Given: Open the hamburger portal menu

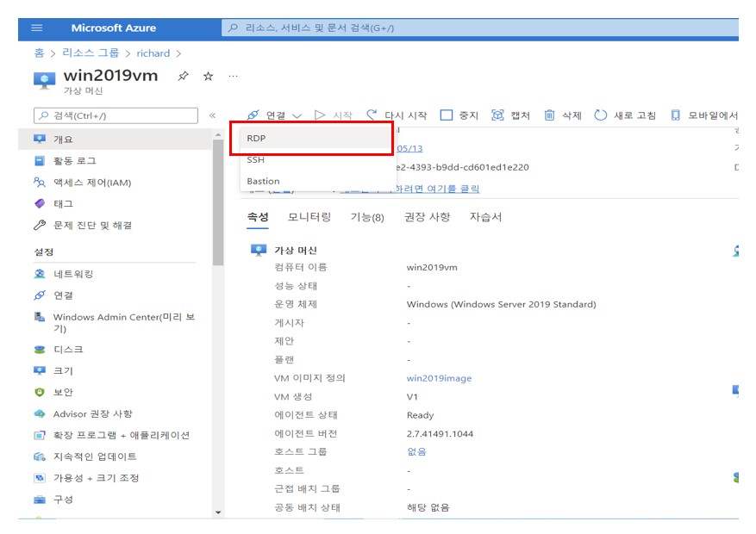Looking at the screenshot, I should 37,28.
